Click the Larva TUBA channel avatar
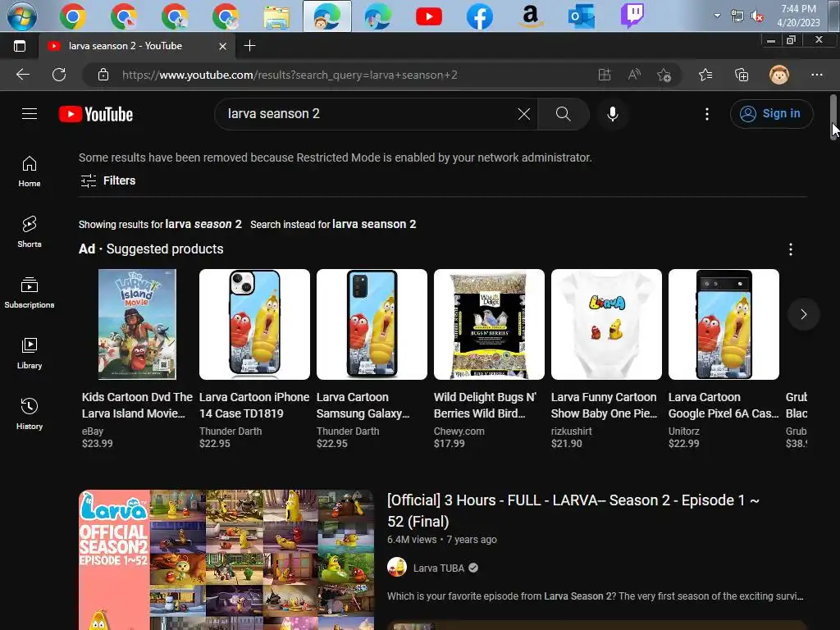 point(397,568)
